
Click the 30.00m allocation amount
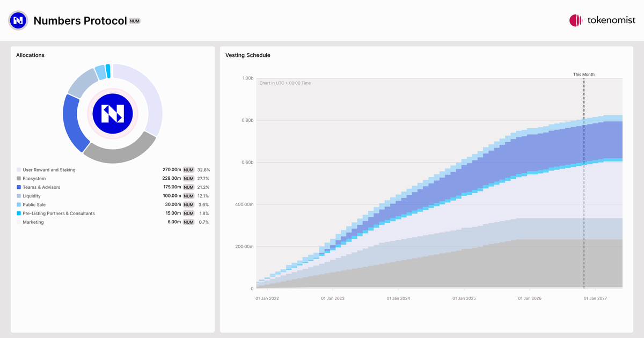(x=173, y=205)
